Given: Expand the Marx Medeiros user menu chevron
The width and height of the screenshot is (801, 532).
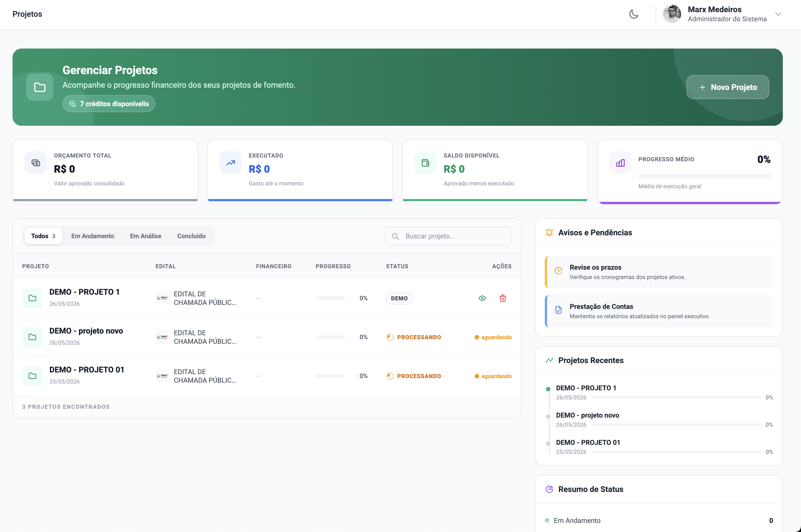Looking at the screenshot, I should point(778,14).
